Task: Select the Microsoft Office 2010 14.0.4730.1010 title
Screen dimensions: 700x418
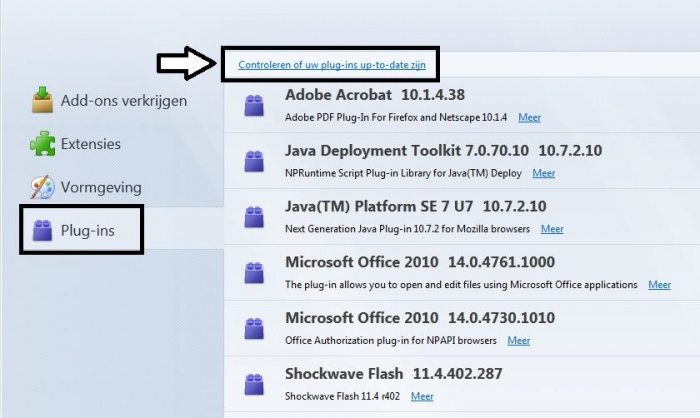Action: [420, 318]
